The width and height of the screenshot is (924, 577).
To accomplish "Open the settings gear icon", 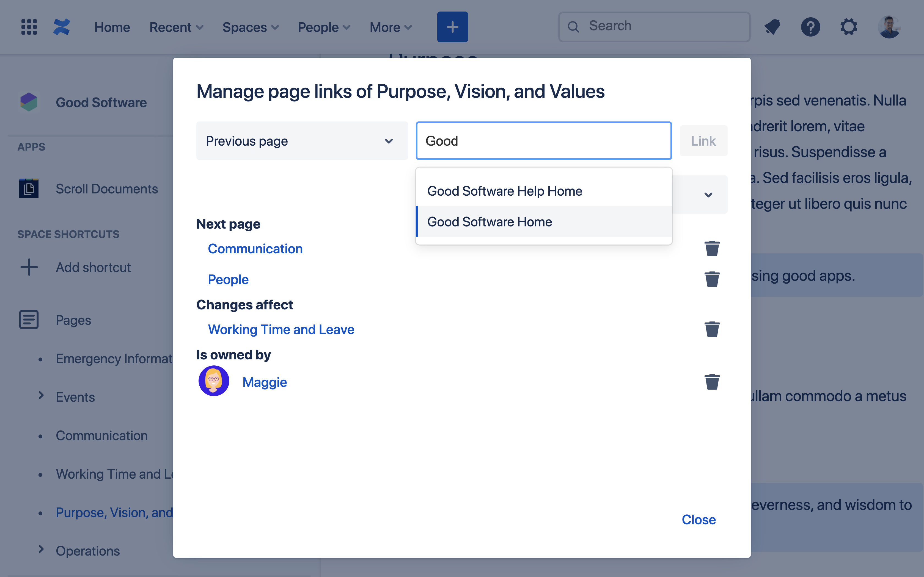I will coord(848,27).
